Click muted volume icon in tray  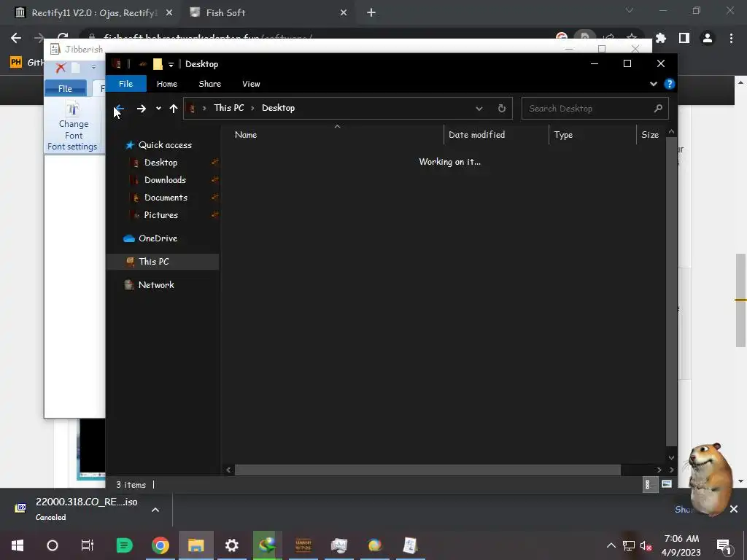(646, 545)
